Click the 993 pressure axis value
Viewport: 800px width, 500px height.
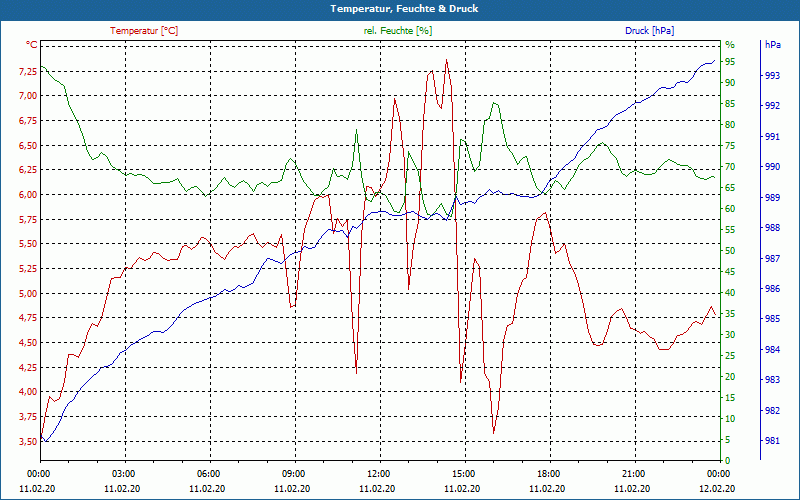coord(772,76)
